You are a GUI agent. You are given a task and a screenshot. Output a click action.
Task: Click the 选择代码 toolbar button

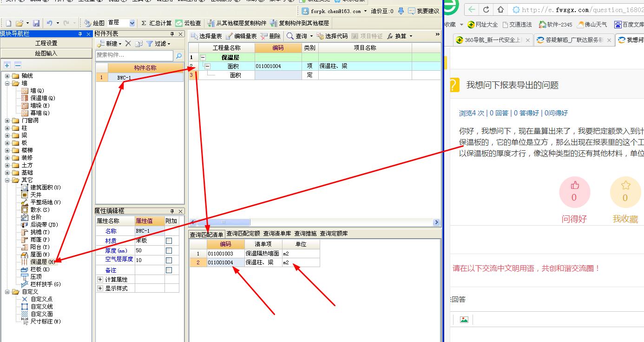(332, 36)
